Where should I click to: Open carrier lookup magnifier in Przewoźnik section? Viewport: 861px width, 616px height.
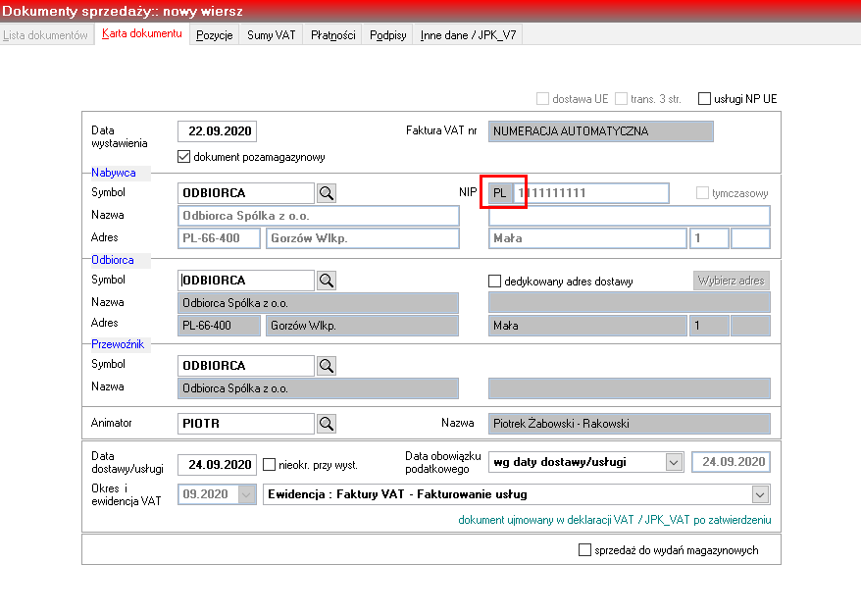point(327,366)
